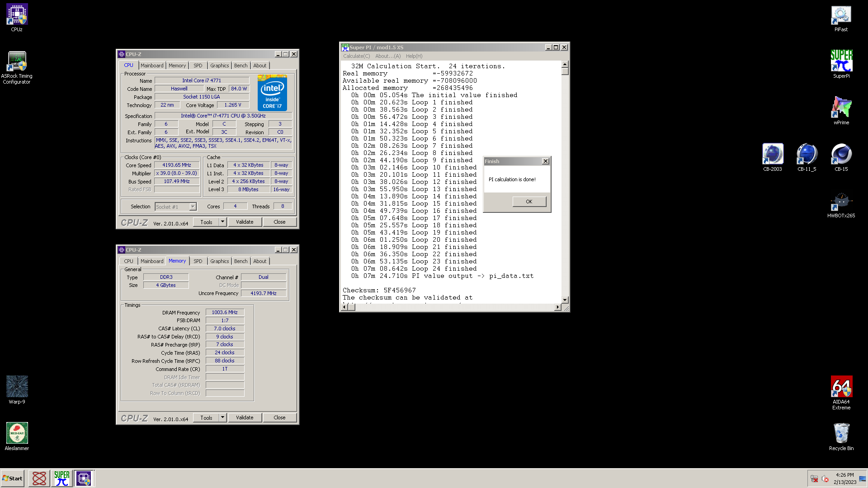Expand the Socket #1 selection dropdown

click(x=193, y=207)
